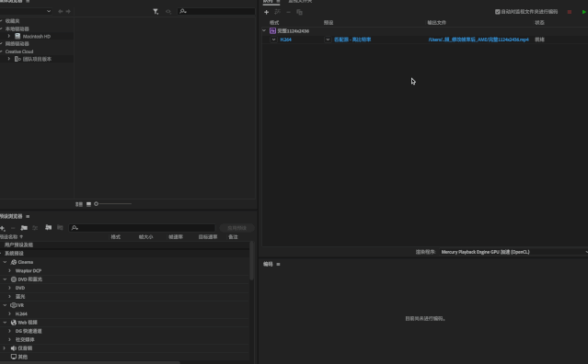The width and height of the screenshot is (588, 364).
Task: Open the H.264 format dropdown arrow
Action: (273, 40)
